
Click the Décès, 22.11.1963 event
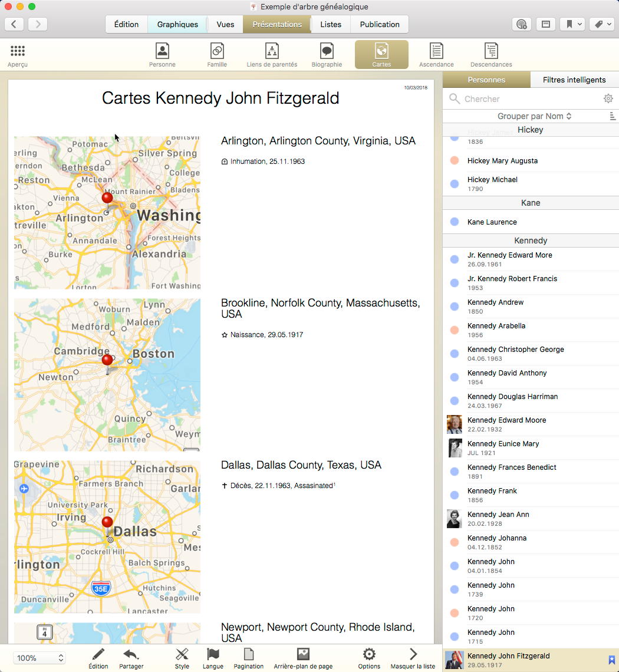click(x=278, y=486)
